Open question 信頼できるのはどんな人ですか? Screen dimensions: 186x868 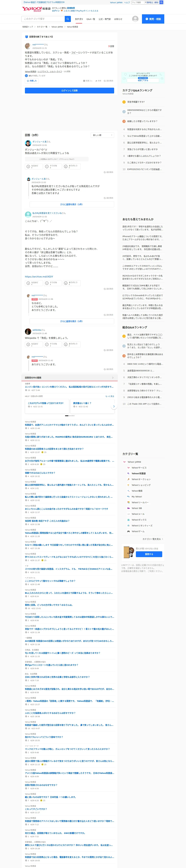pos(40,473)
